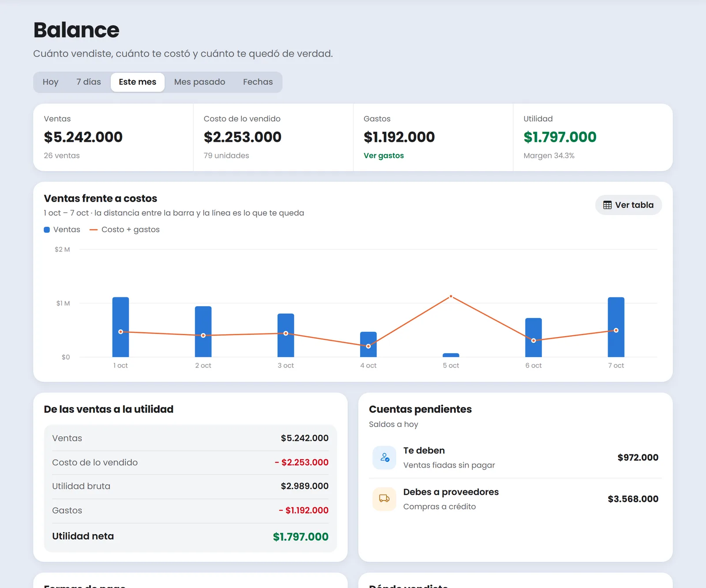Click the Debes a proveedores row title

[x=451, y=492]
